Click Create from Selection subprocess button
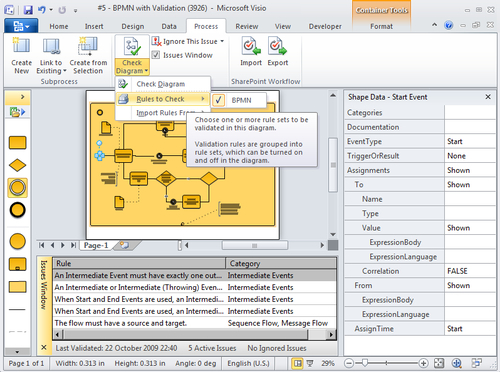 pyautogui.click(x=88, y=56)
